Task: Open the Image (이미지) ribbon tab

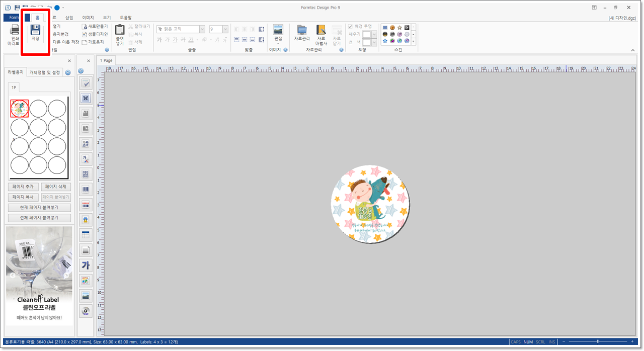Action: click(x=88, y=18)
